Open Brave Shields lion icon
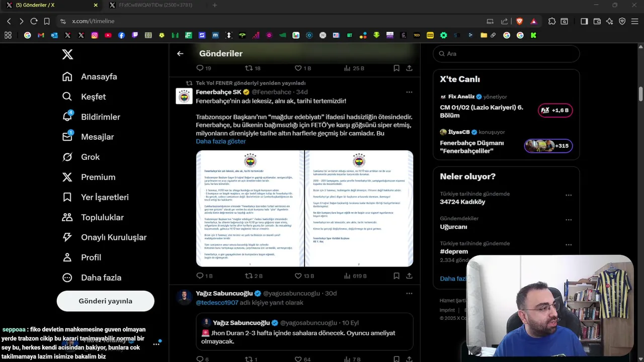Viewport: 644px width, 362px height. (x=519, y=21)
